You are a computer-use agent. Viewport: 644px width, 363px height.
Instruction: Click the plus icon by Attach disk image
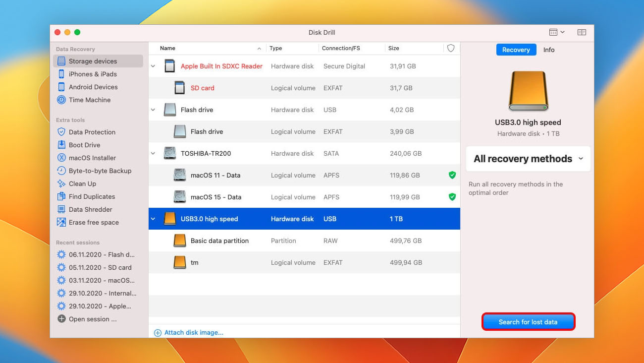coord(158,333)
